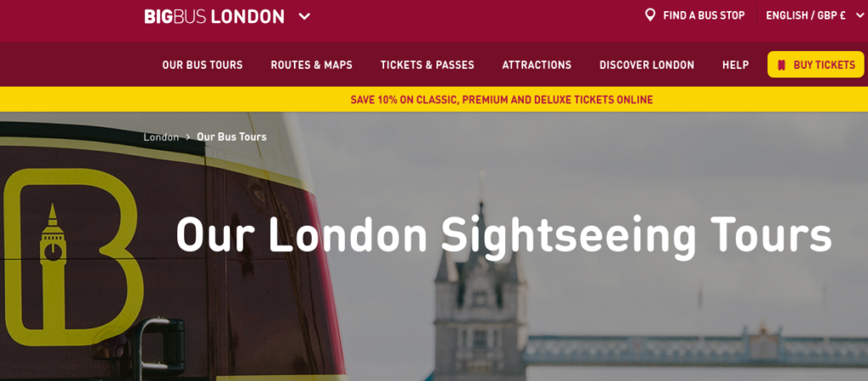Expand the city selector chevron beside London
868x381 pixels.
click(x=304, y=16)
